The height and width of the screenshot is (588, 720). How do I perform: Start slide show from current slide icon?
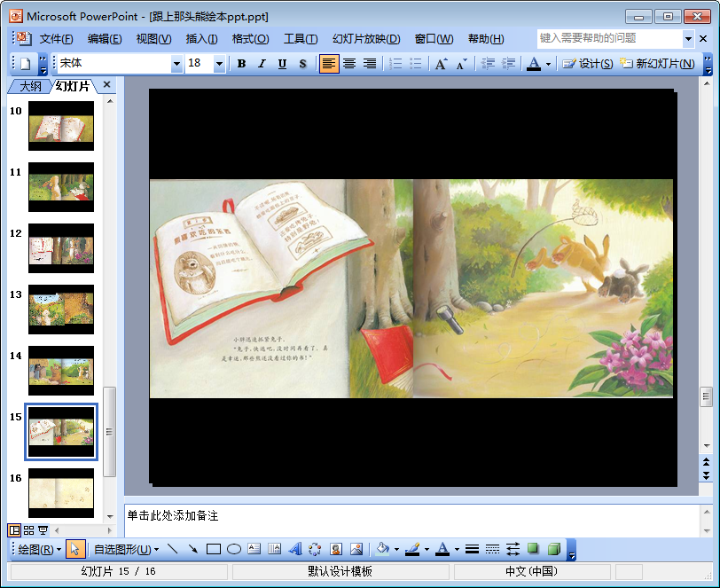(x=43, y=530)
